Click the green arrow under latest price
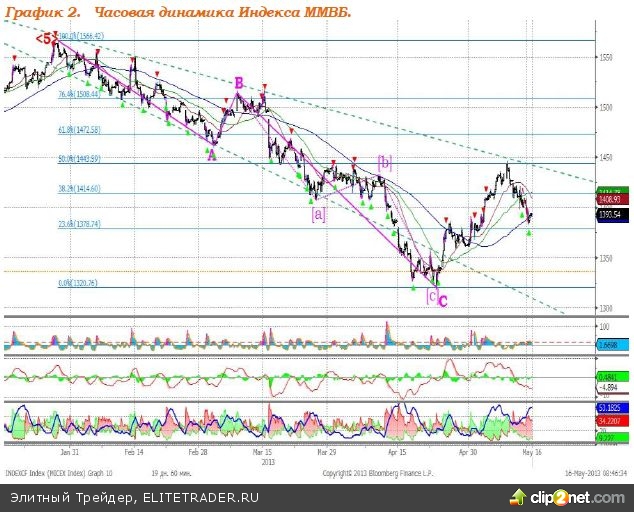The image size is (634, 512). tap(529, 232)
